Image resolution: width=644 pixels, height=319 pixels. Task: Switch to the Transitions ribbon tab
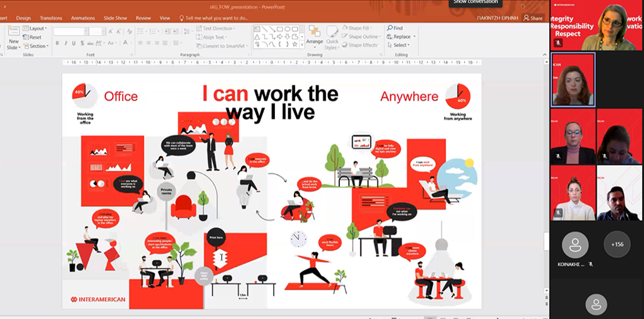pos(51,18)
